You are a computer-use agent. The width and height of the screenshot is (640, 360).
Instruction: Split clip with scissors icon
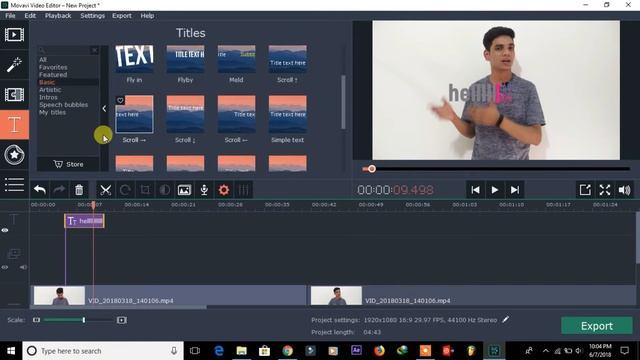105,190
